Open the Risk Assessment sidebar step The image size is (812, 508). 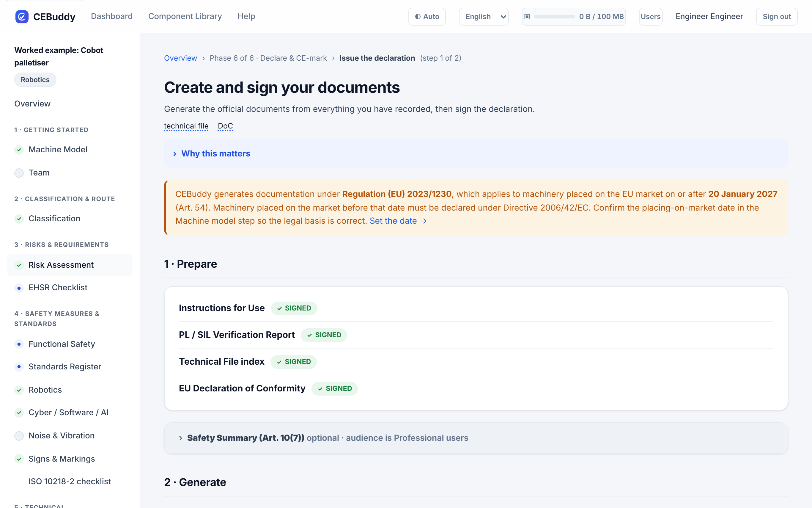tap(70, 265)
